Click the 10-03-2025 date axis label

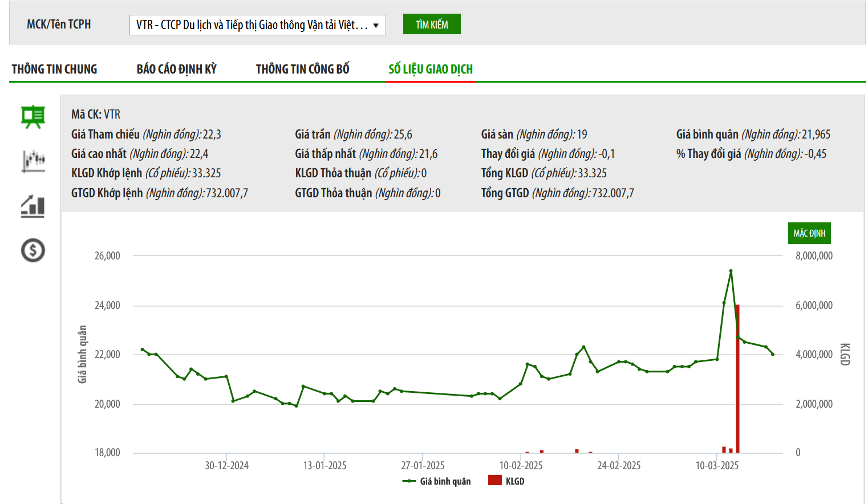pos(717,466)
